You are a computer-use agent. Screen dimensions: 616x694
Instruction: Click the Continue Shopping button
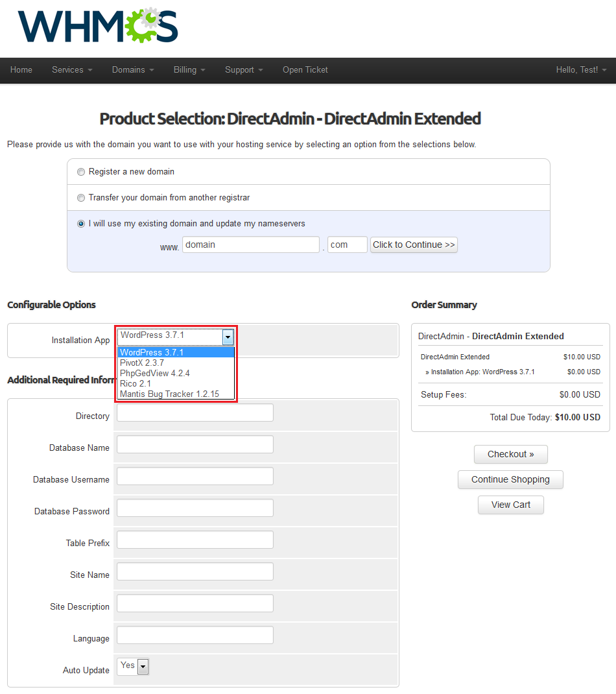(x=511, y=480)
